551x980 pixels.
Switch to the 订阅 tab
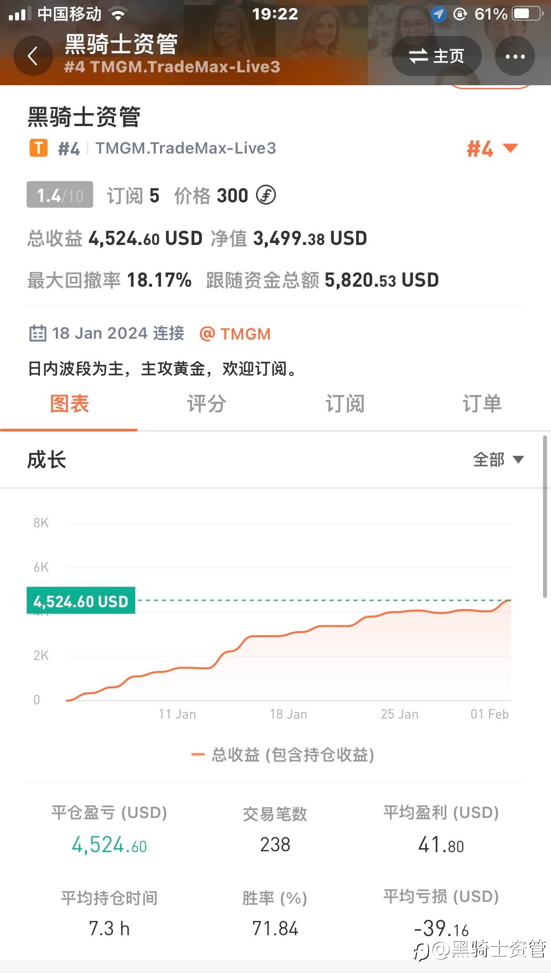coord(345,404)
